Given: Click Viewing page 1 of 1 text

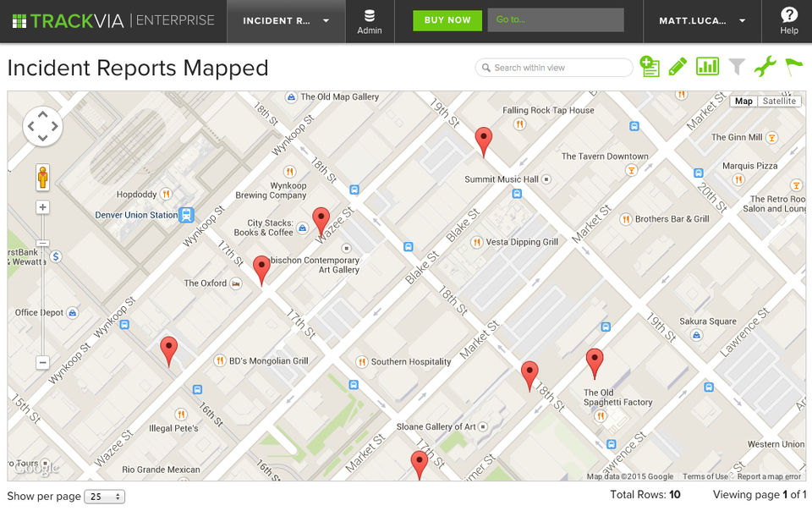Looking at the screenshot, I should point(760,494).
